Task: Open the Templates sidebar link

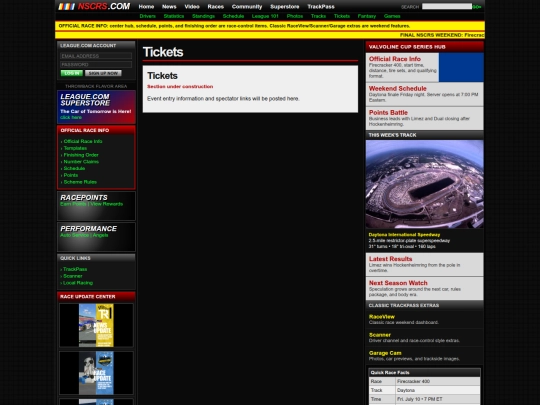Action: pos(75,148)
